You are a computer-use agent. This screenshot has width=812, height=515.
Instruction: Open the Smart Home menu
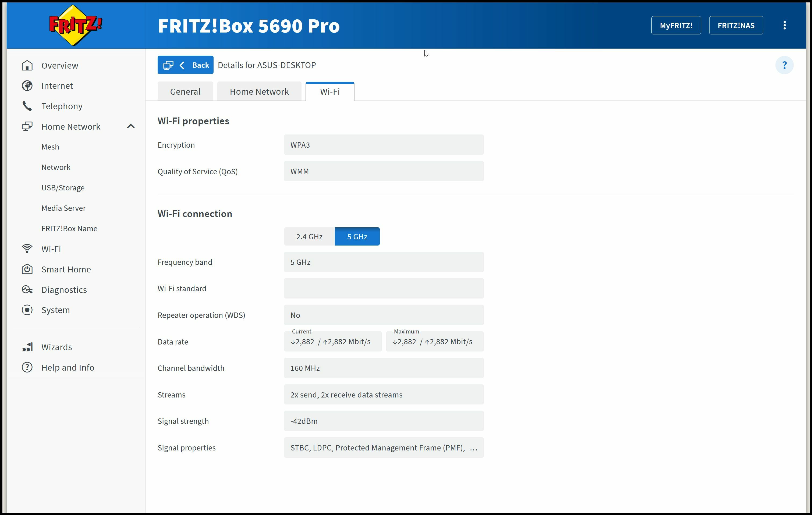66,269
